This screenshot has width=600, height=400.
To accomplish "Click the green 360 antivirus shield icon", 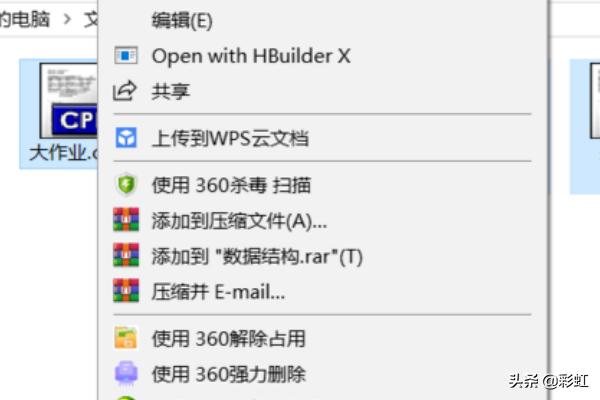I will [126, 184].
